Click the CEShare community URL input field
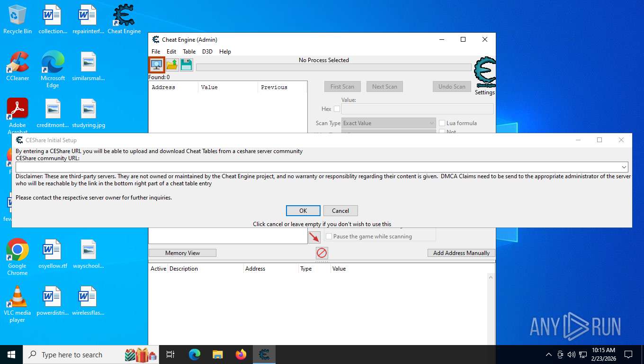This screenshot has width=644, height=364. click(322, 167)
